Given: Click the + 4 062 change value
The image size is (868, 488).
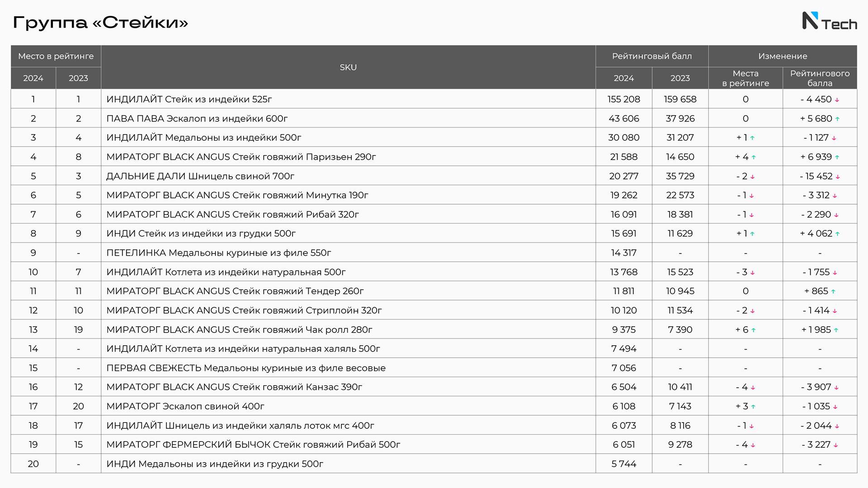Looking at the screenshot, I should point(820,234).
